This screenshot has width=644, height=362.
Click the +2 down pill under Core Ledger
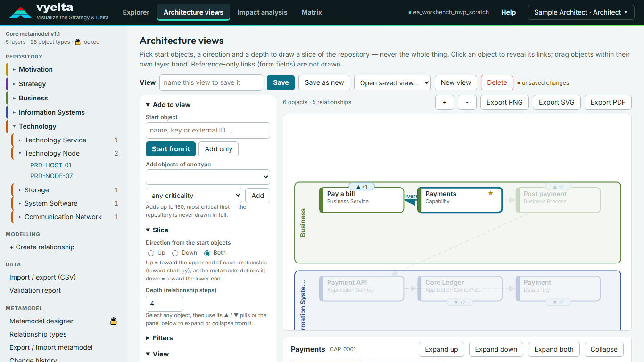(x=460, y=302)
